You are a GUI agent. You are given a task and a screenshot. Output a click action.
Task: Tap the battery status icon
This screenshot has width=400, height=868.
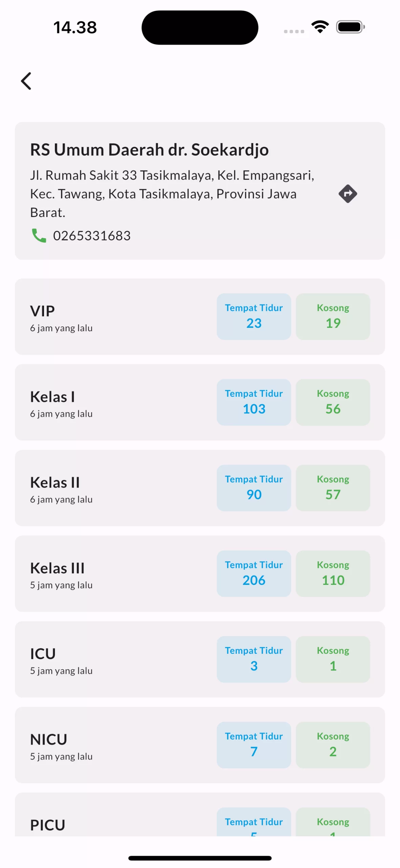coord(350,27)
